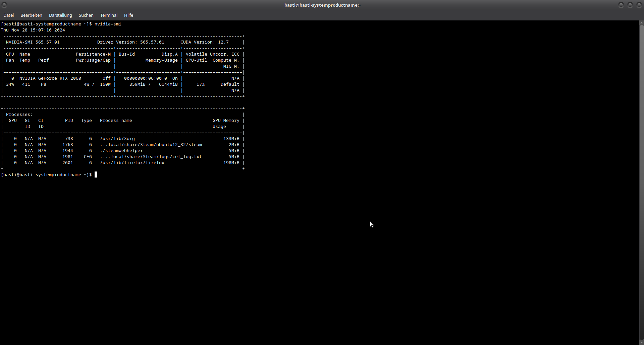Click the Process name column header
This screenshot has width=644, height=345.
click(116, 121)
